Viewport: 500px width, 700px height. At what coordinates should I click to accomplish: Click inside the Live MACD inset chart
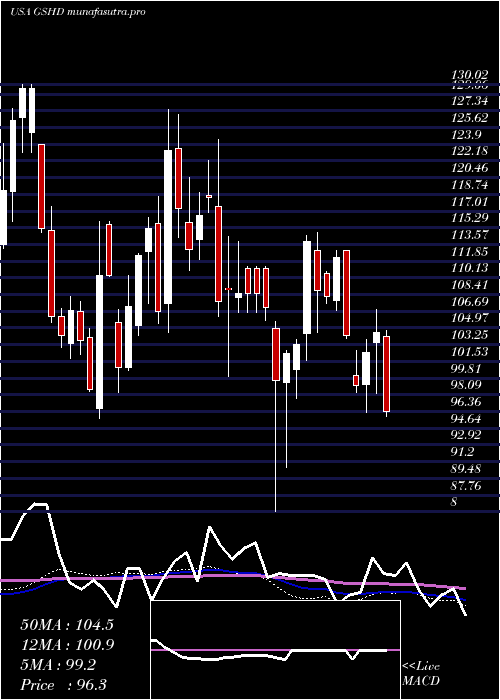tap(275, 650)
